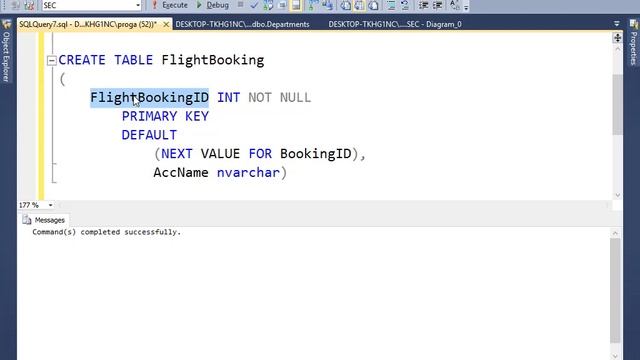Specify values for template parameters icon

click(454, 5)
